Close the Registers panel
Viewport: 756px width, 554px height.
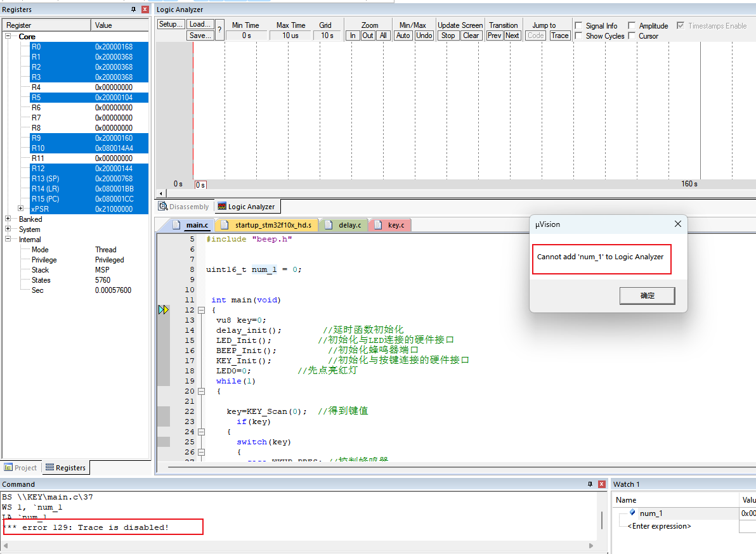tap(145, 10)
